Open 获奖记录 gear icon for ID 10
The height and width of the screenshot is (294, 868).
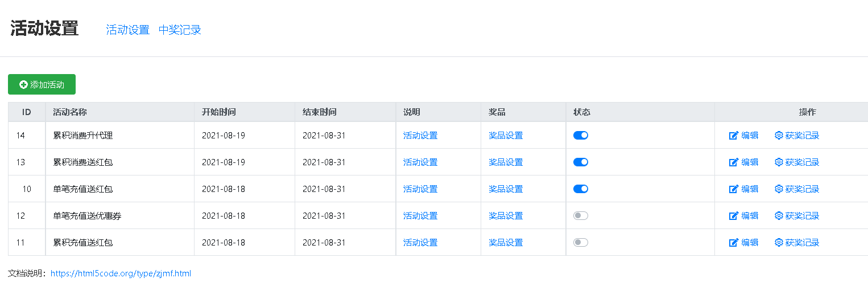tap(779, 189)
